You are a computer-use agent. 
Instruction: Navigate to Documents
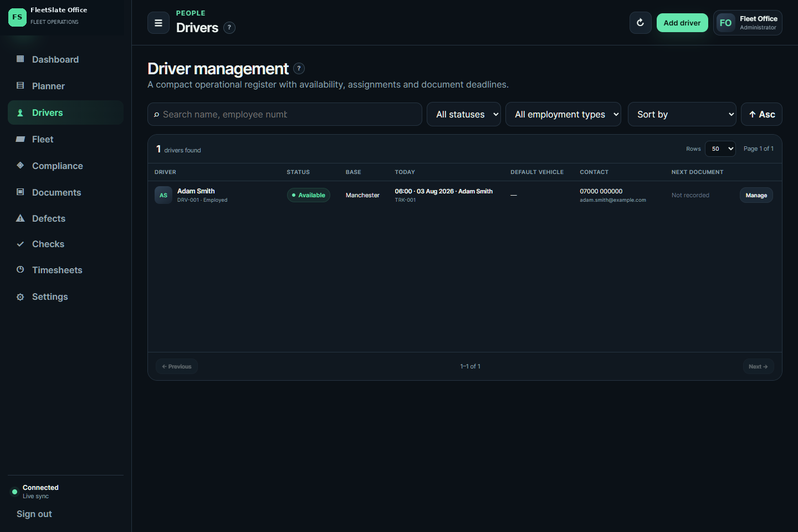coord(65,192)
